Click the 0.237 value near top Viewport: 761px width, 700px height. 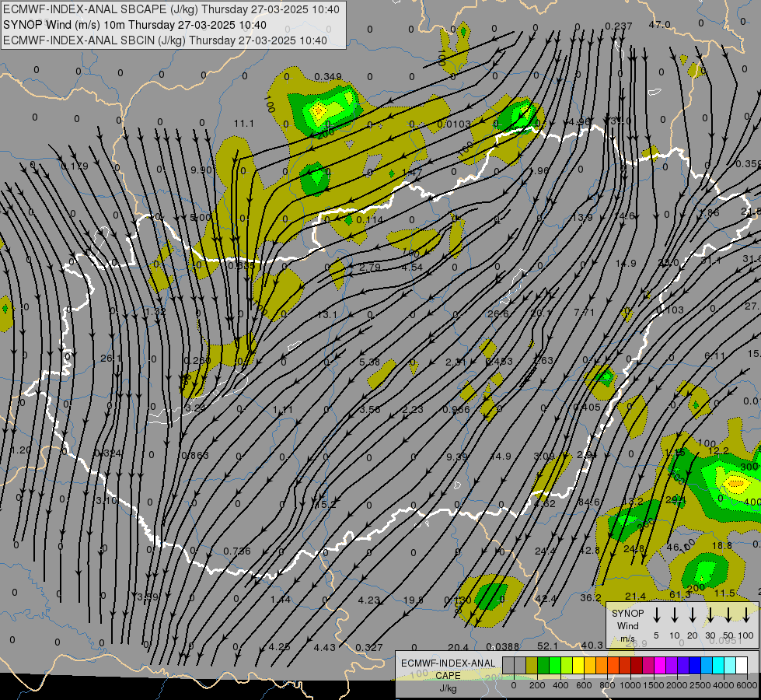[x=619, y=26]
